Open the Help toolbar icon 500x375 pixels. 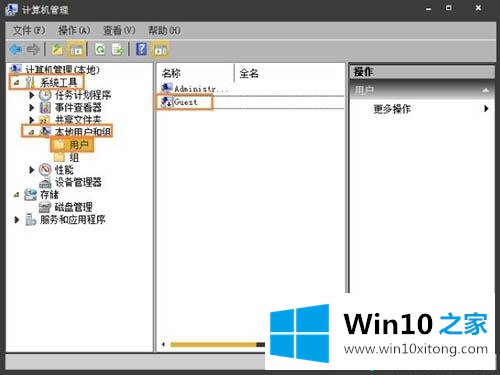pos(142,49)
